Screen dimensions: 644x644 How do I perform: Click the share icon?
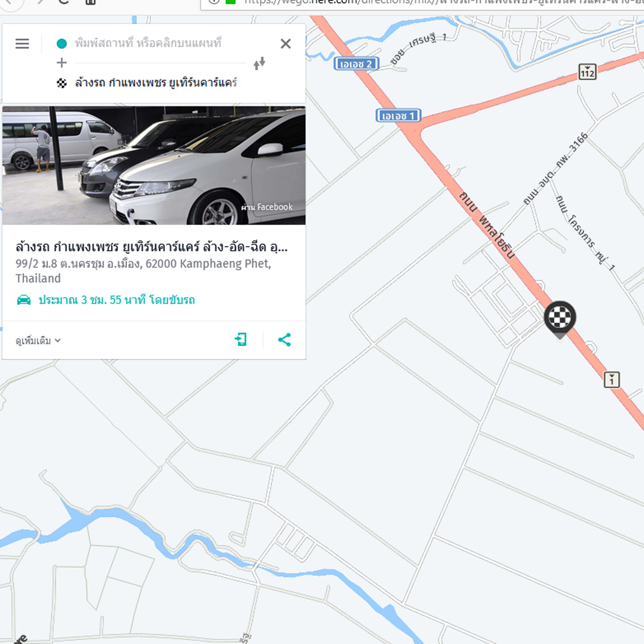[284, 340]
